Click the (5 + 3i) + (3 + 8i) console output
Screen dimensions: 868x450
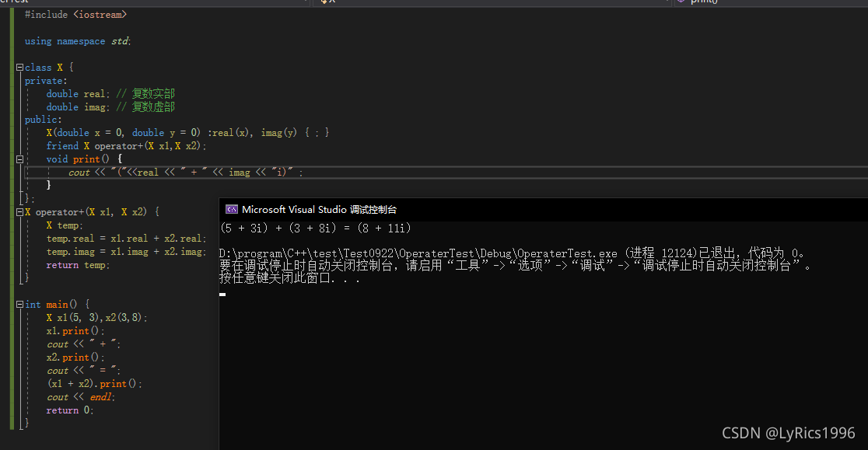pyautogui.click(x=316, y=228)
